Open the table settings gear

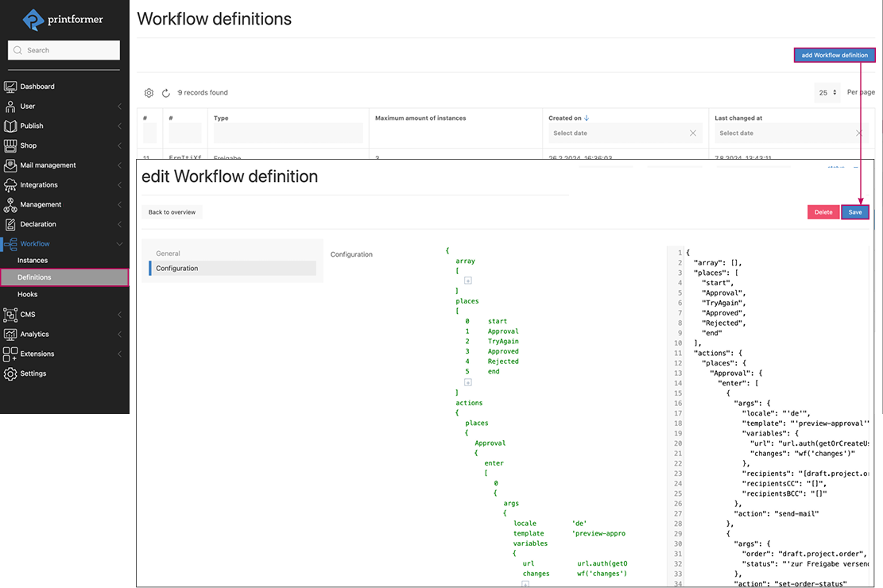coord(149,92)
